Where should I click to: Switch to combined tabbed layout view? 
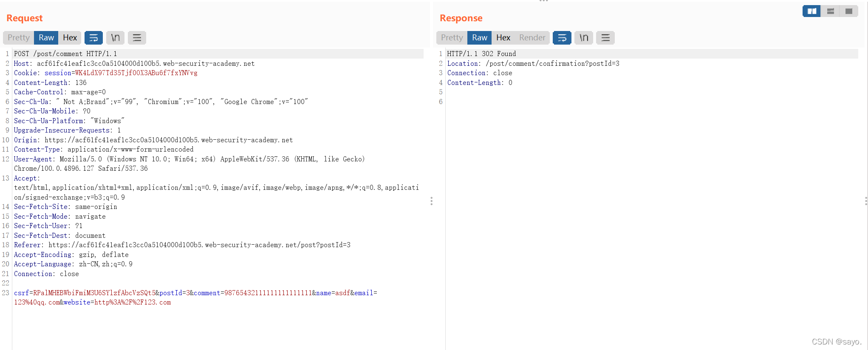849,11
